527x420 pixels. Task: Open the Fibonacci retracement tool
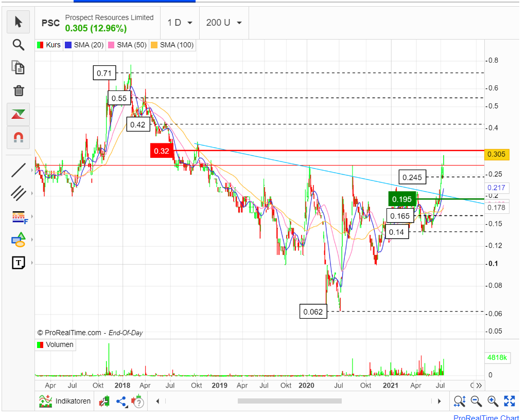[x=18, y=217]
